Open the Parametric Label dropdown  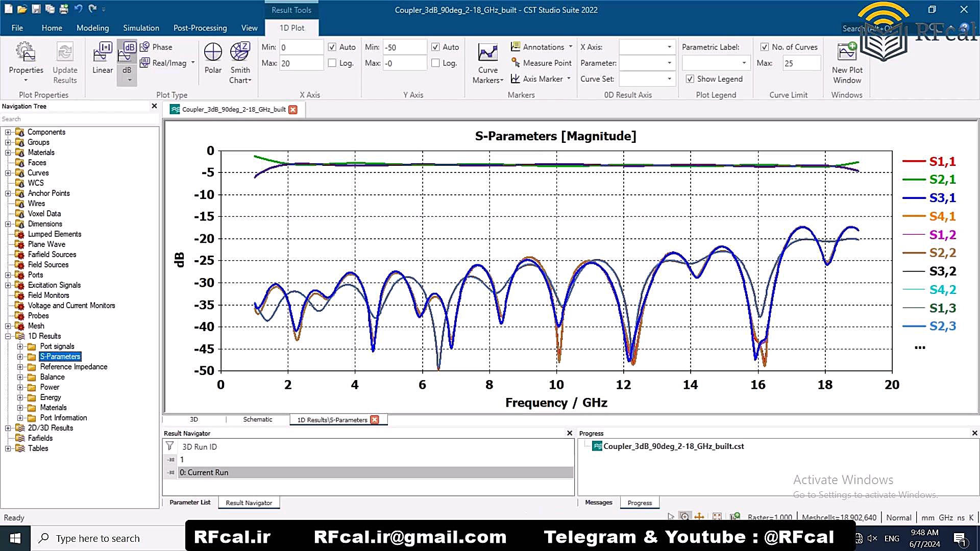click(x=744, y=63)
